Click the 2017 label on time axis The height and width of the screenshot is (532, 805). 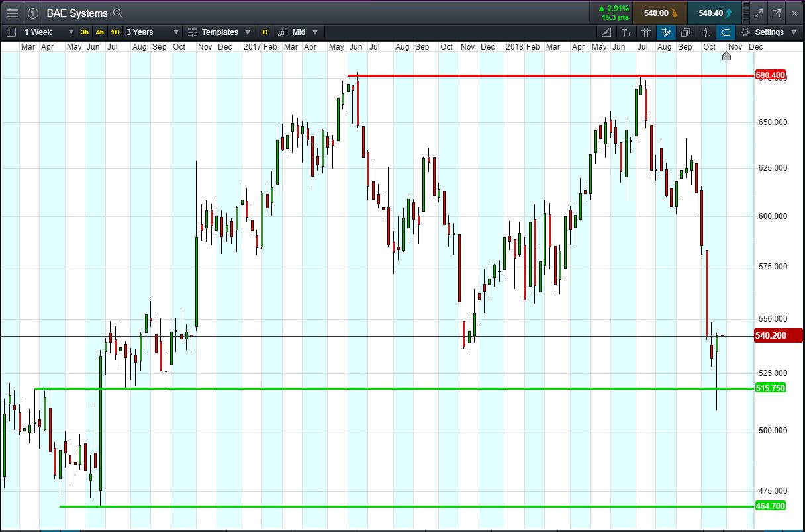point(252,47)
